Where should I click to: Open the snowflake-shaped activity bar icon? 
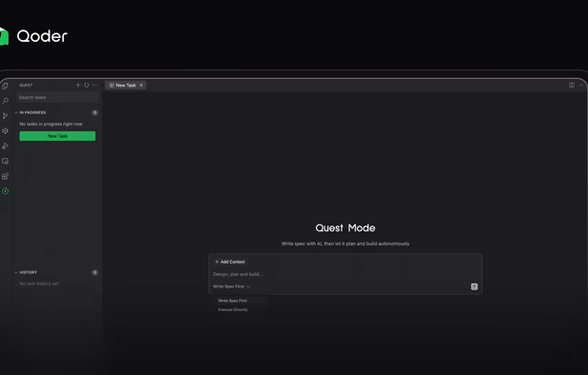[6, 131]
